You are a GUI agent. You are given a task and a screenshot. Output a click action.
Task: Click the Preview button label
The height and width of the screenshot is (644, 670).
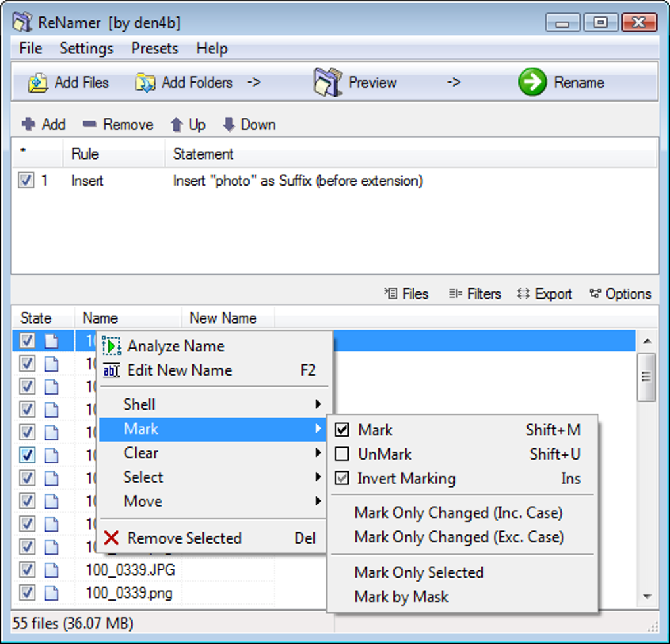(372, 83)
